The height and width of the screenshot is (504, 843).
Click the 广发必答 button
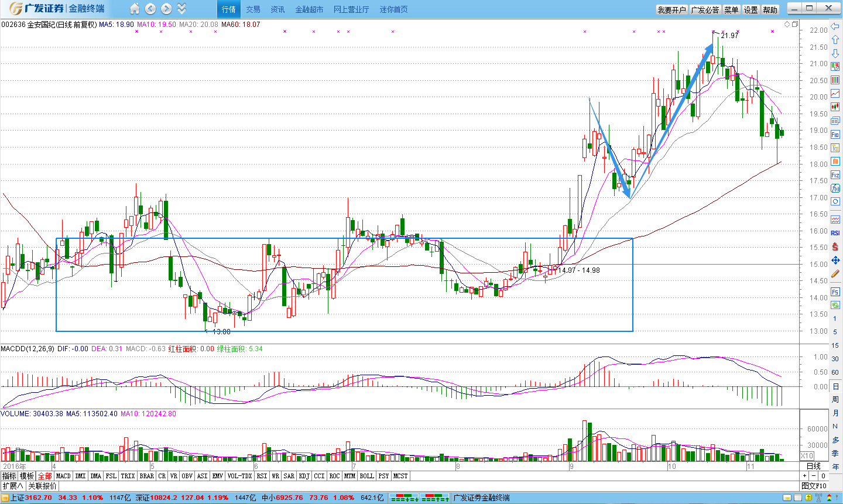pyautogui.click(x=705, y=10)
